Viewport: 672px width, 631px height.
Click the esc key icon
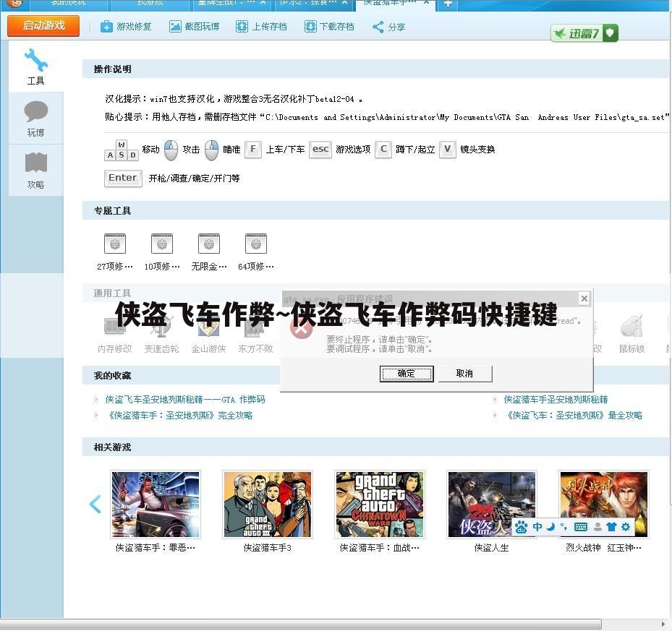320,150
